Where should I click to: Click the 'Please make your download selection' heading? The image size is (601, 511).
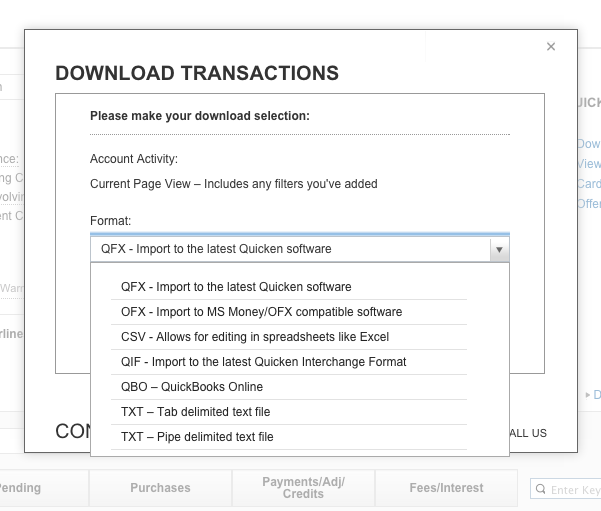pyautogui.click(x=200, y=116)
